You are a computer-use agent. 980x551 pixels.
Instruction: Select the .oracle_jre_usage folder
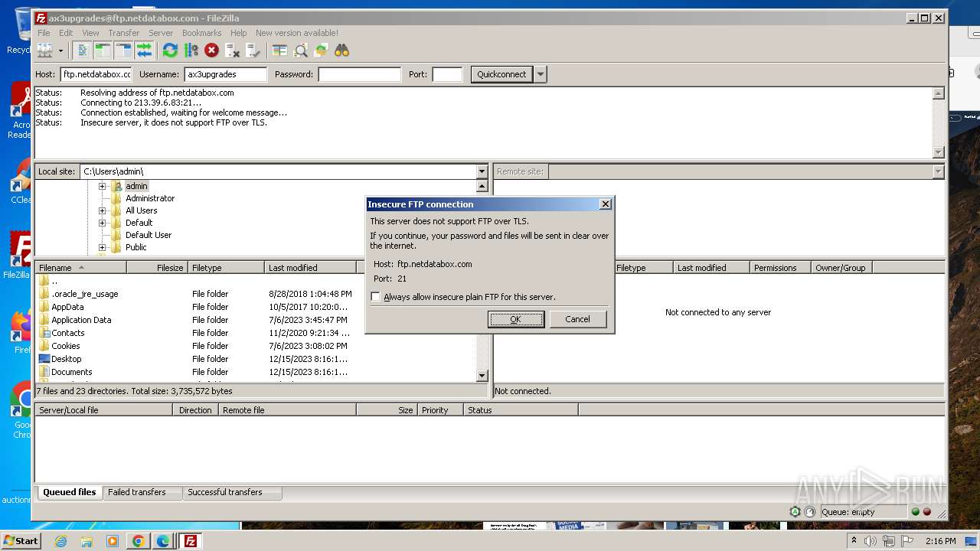click(x=256, y=294)
